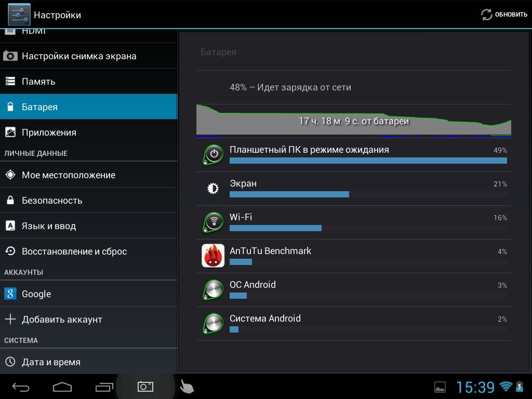Open Приложения apps settings
532x399 pixels.
pos(88,132)
